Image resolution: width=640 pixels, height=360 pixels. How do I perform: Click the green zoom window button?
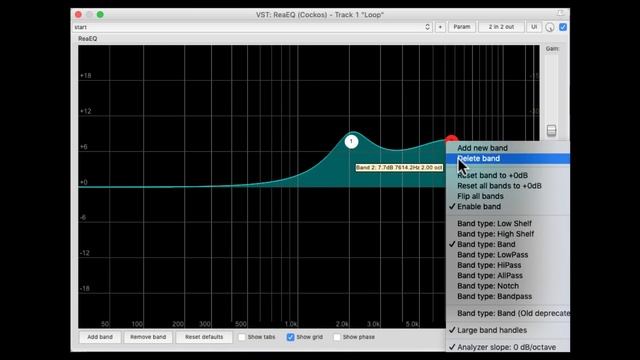[x=100, y=15]
